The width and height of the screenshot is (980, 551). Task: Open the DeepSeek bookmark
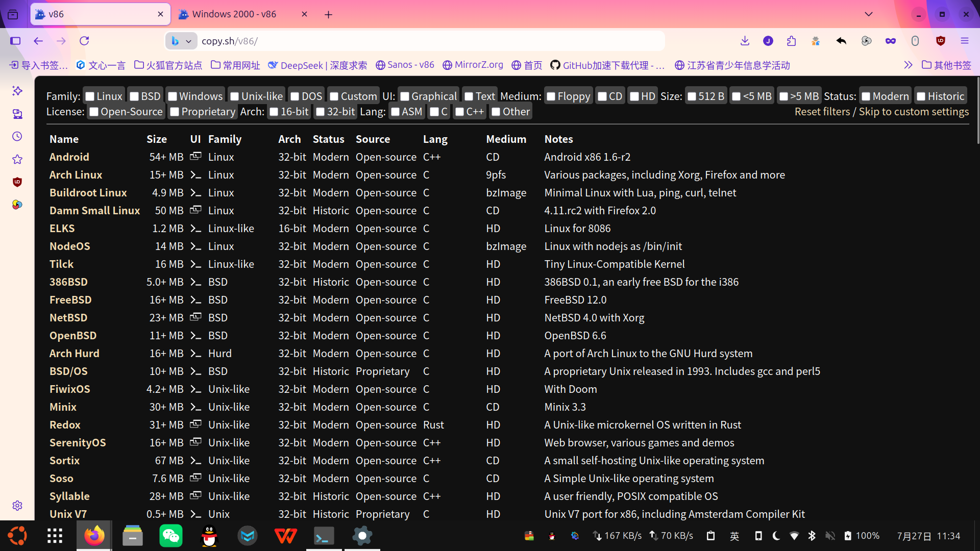tap(317, 65)
